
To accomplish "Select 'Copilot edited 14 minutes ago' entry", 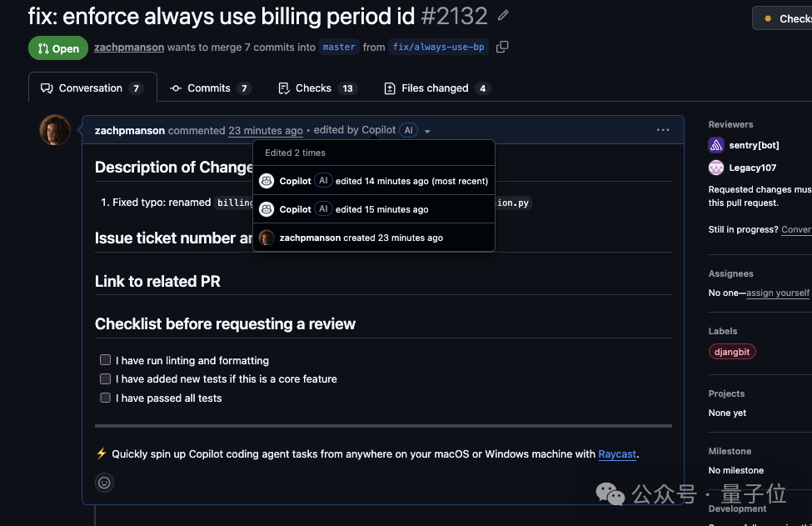I will point(373,180).
